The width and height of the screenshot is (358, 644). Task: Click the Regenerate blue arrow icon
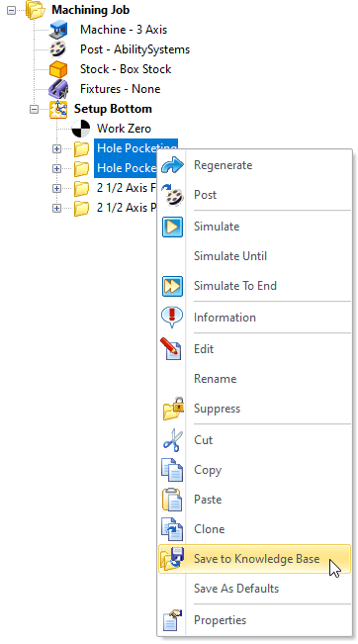pos(172,165)
